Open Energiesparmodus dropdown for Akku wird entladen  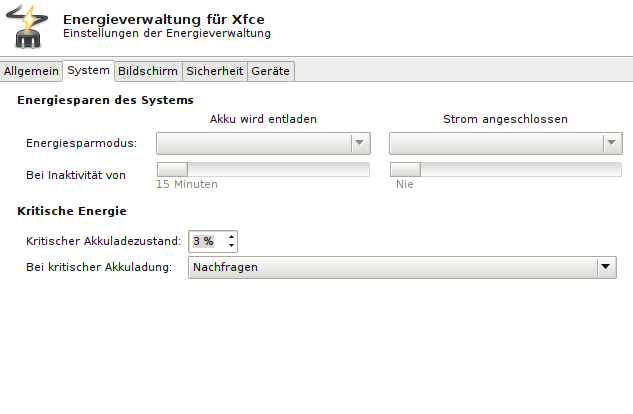[263, 143]
